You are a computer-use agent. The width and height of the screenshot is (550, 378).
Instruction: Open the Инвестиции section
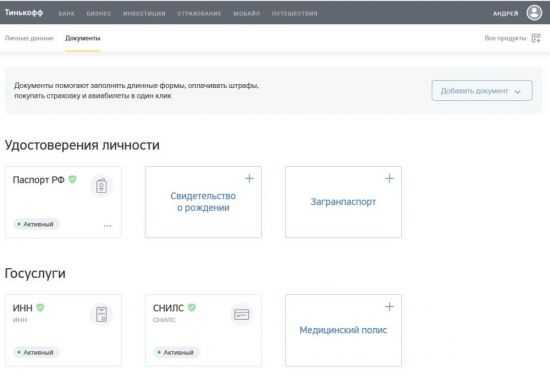pyautogui.click(x=144, y=13)
